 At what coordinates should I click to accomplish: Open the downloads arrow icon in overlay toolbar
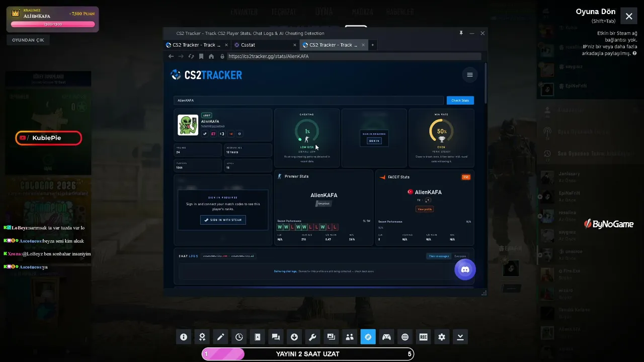[x=294, y=337]
